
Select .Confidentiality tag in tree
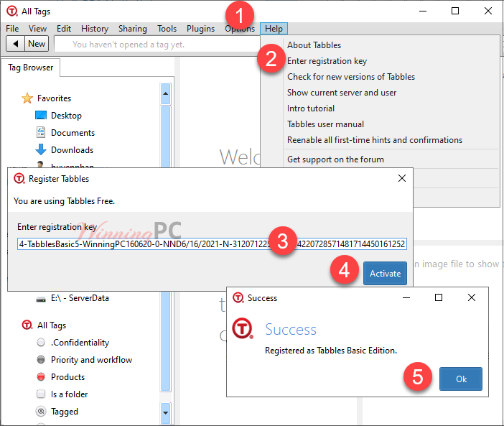80,343
